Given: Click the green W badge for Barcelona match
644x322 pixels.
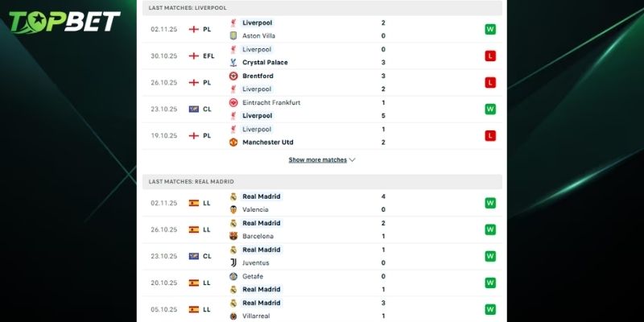Looking at the screenshot, I should tap(489, 229).
